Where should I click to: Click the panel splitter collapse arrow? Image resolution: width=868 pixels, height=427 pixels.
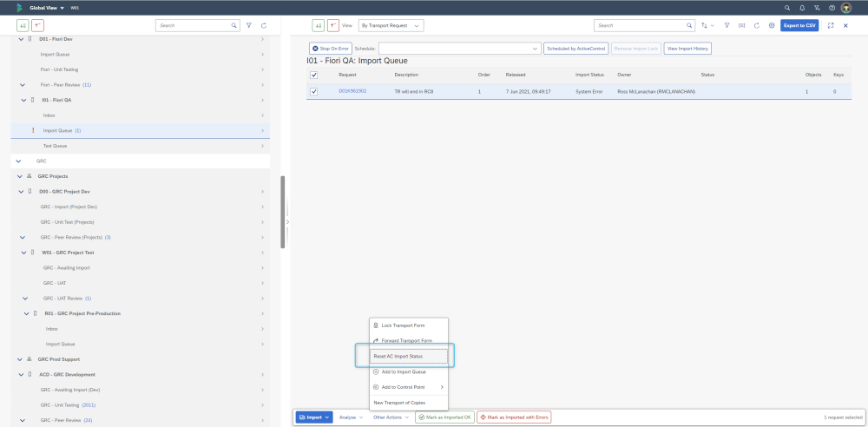[x=287, y=222]
